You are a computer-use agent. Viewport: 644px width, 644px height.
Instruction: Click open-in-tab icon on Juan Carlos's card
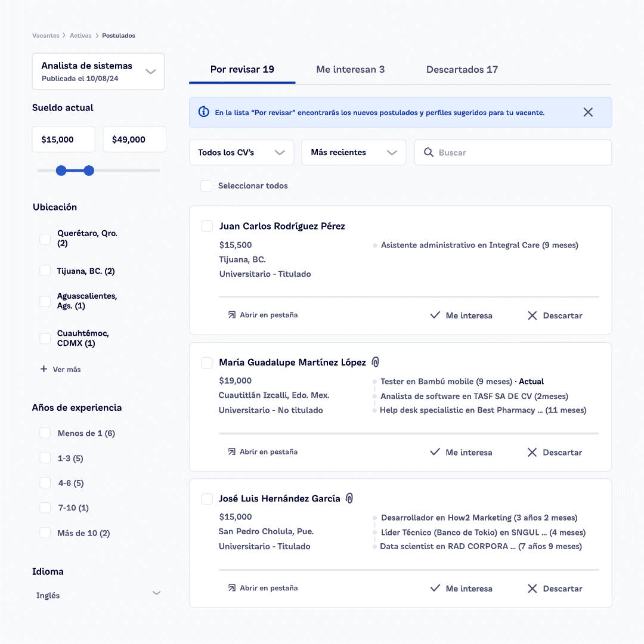(x=231, y=315)
